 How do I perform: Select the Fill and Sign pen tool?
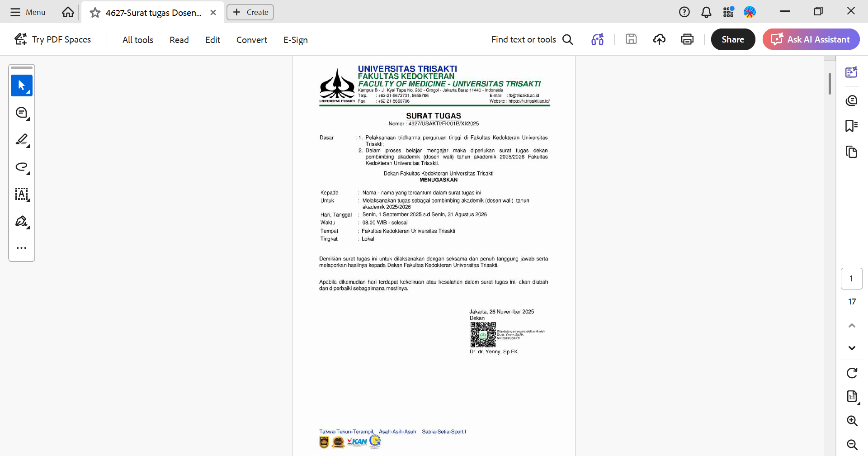coord(22,221)
